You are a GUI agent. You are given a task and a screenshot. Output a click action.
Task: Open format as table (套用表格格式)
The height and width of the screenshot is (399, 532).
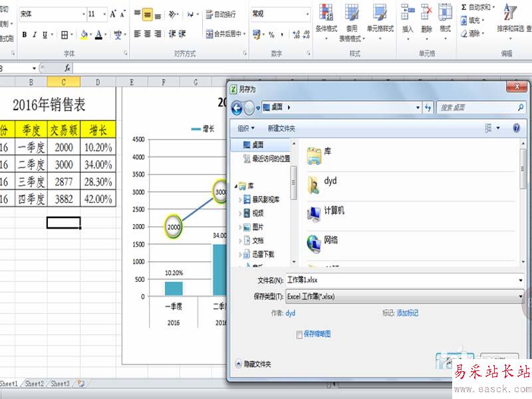point(352,22)
